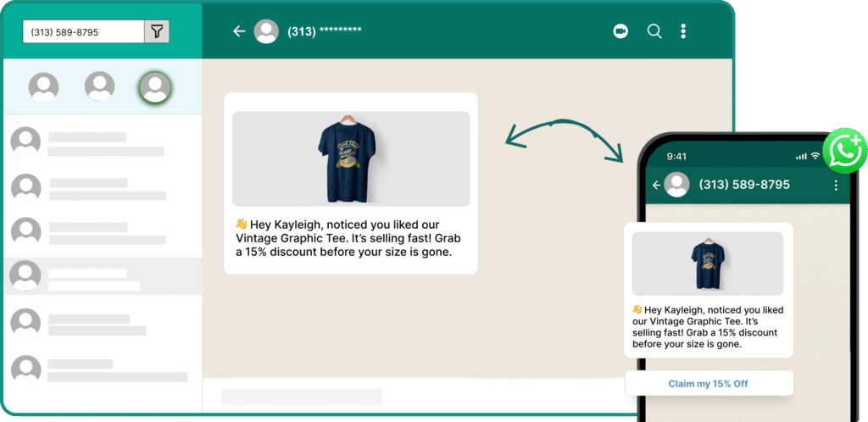Select the middle avatar in the top contact row
This screenshot has width=868, height=422.
pyautogui.click(x=100, y=86)
